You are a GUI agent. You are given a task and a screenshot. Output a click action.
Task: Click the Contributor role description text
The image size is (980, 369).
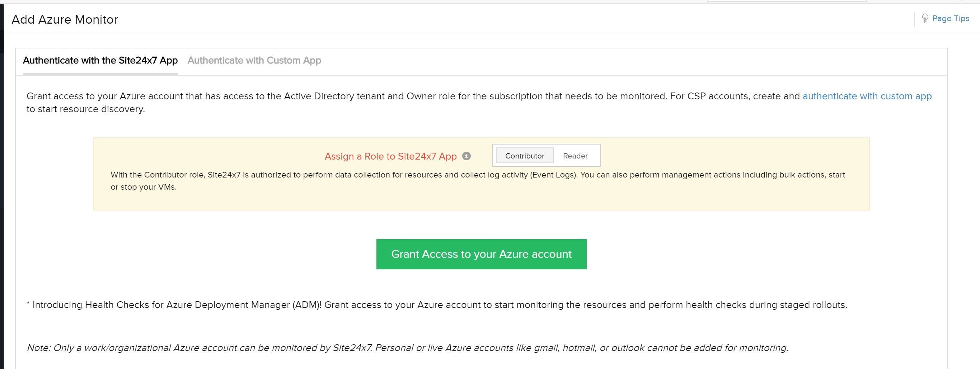[478, 180]
